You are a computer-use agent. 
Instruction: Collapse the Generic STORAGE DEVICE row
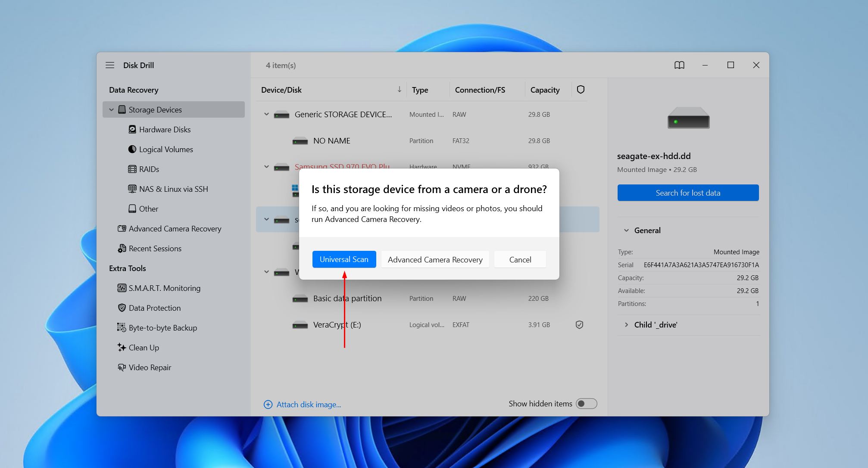click(266, 114)
